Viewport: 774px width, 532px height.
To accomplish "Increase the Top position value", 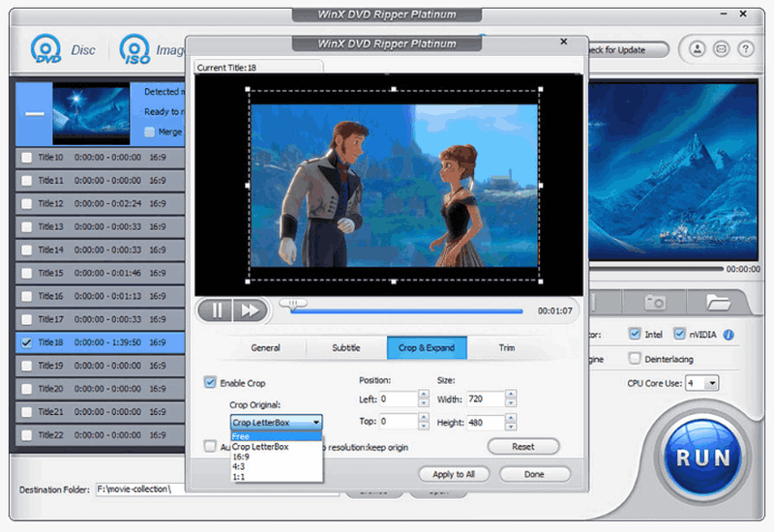I will [424, 417].
